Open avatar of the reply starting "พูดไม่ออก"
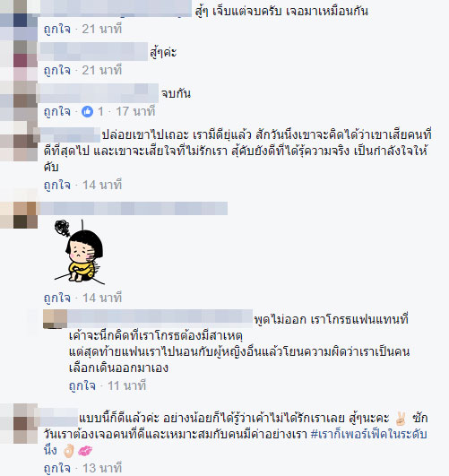This screenshot has height=476, width=449. pyautogui.click(x=55, y=319)
